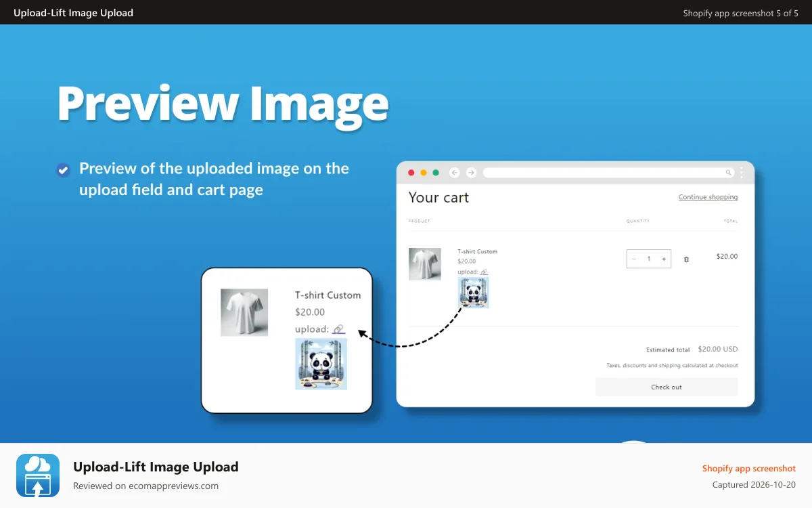Click the $20.00 USD estimated total value
This screenshot has height=508, width=812.
click(x=718, y=350)
